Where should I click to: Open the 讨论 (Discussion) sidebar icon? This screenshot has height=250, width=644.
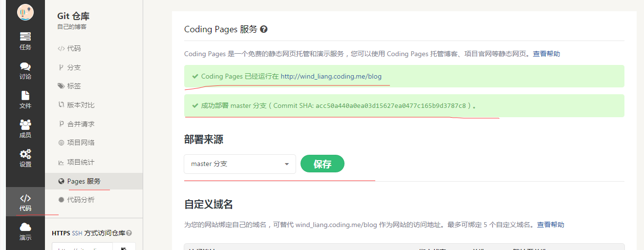point(25,70)
